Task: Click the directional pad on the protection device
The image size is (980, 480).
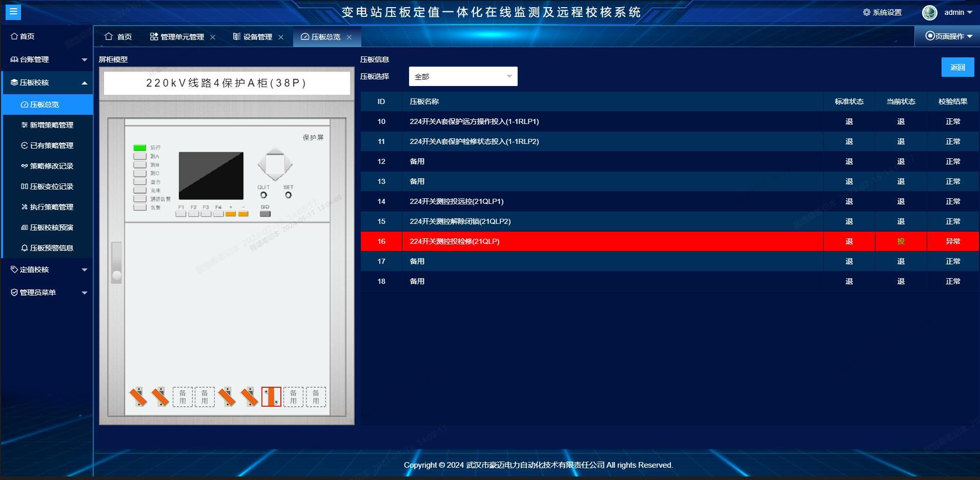Action: [x=275, y=164]
